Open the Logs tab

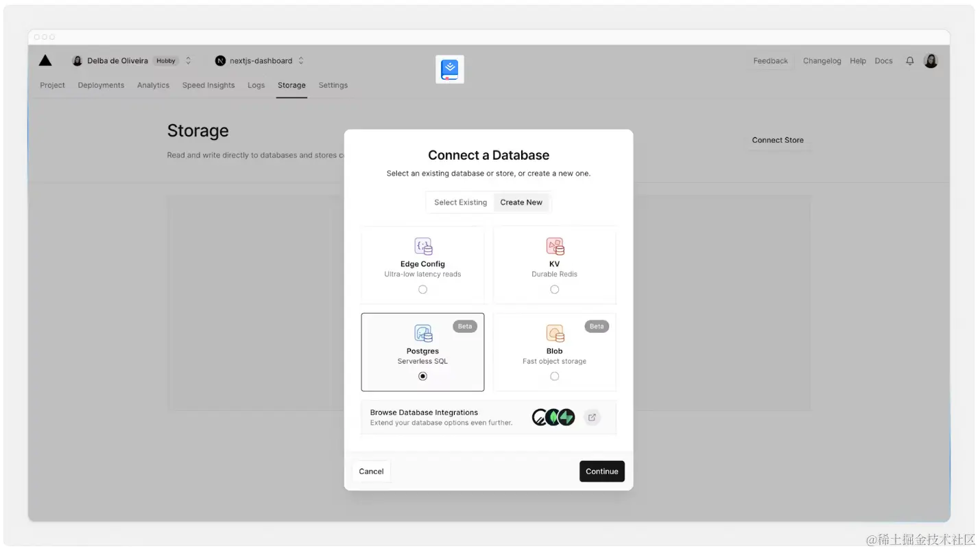click(x=256, y=85)
